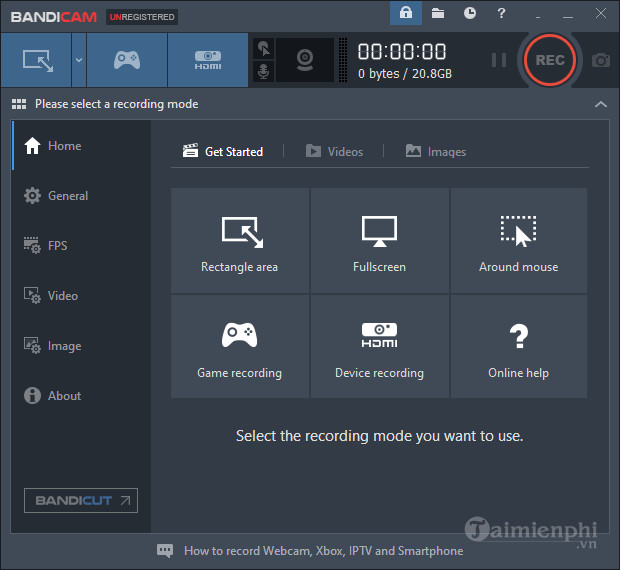Switch to the Videos tab
The height and width of the screenshot is (570, 620).
335,151
